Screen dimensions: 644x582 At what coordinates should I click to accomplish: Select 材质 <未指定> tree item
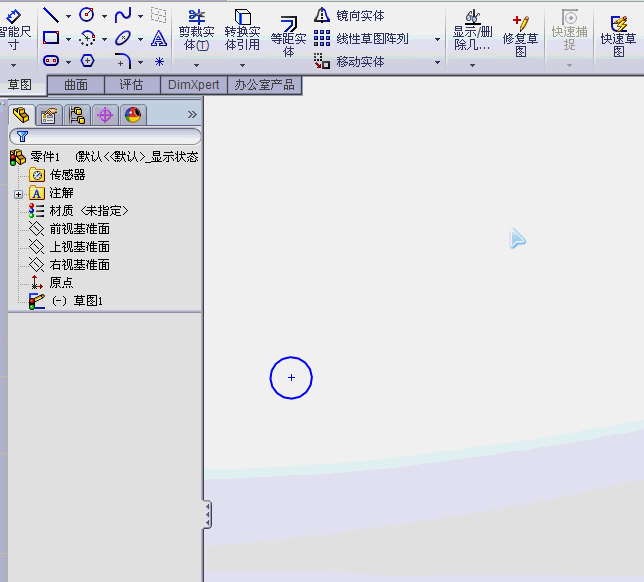coord(78,211)
